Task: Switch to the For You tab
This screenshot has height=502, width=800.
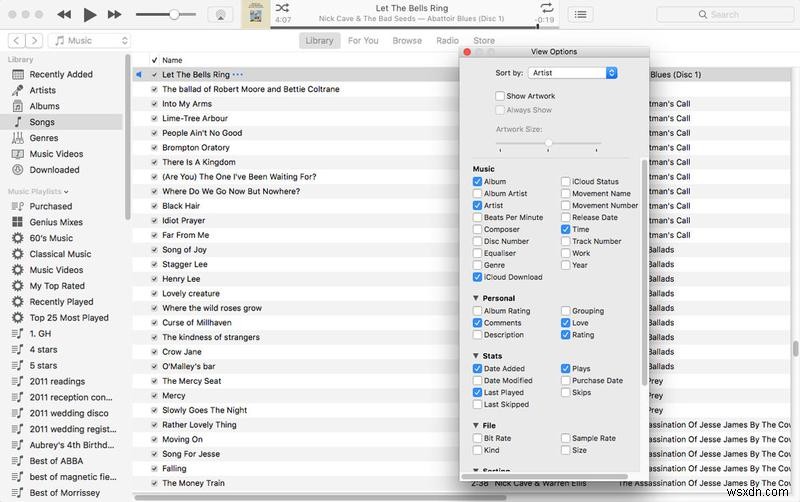Action: [363, 40]
